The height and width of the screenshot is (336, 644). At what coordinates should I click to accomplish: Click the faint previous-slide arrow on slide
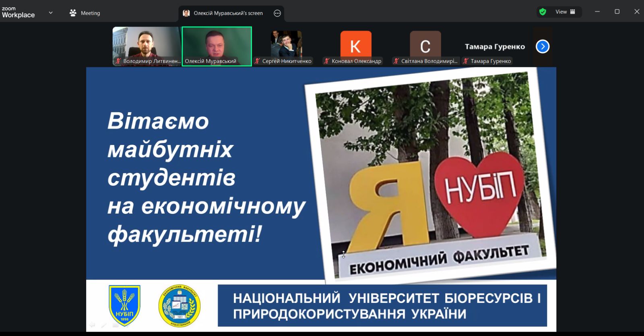pyautogui.click(x=92, y=325)
